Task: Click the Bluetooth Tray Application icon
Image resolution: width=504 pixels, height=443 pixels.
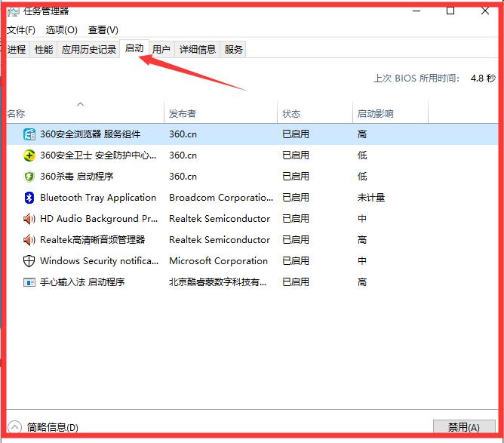Action: (x=29, y=198)
